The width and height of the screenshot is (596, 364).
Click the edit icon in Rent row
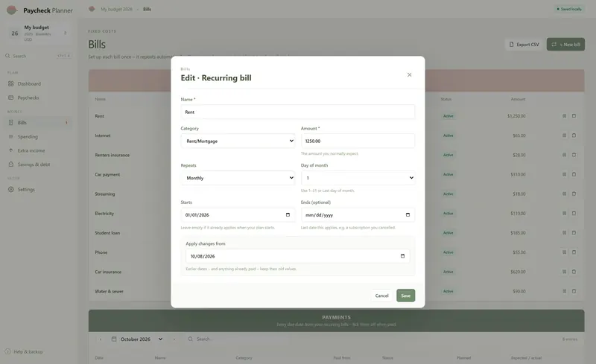[565, 116]
